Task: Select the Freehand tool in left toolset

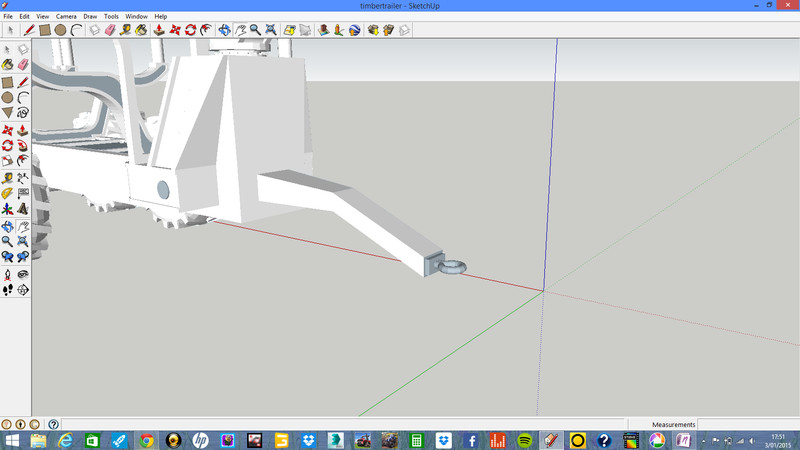Action: tap(23, 112)
